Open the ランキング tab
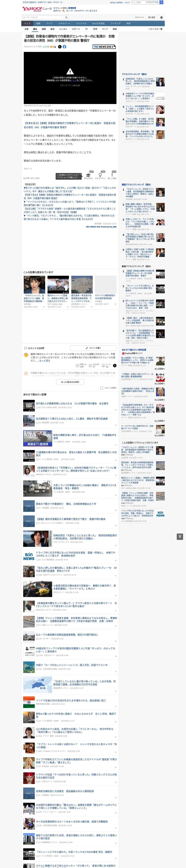 115,24
